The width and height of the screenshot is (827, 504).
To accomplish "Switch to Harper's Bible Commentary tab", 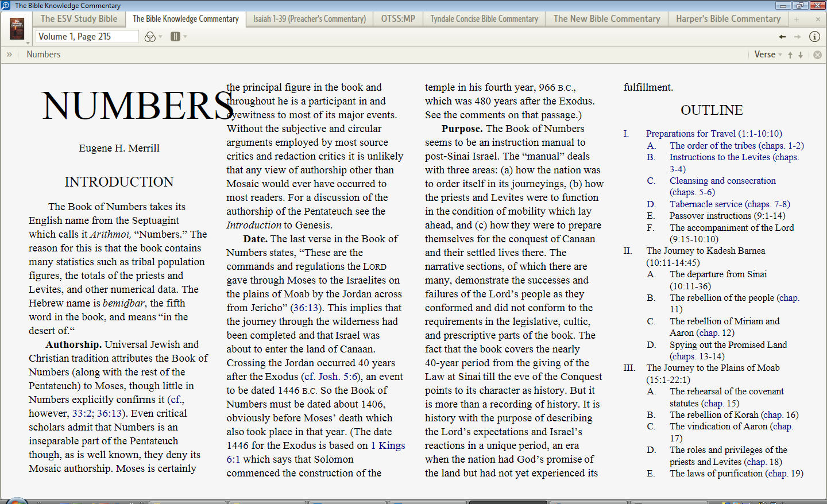I will pos(728,19).
